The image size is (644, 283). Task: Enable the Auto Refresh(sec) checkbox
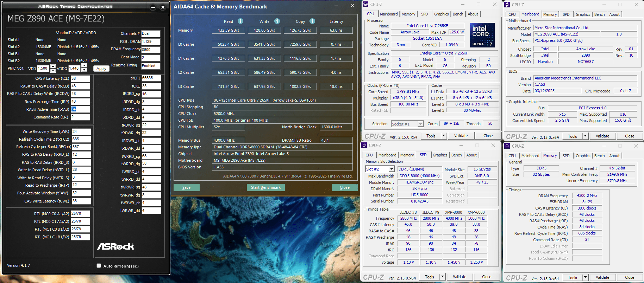point(99,266)
